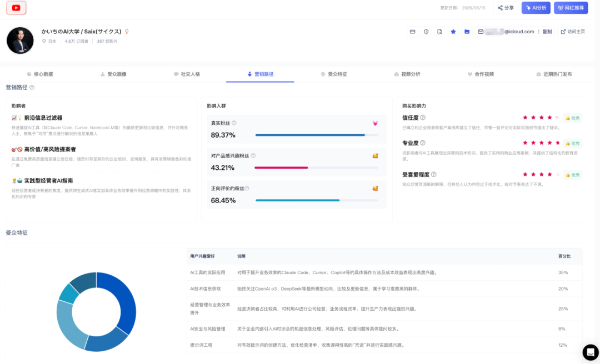
Task: Switch to the 受众画像 tab
Action: click(x=113, y=74)
